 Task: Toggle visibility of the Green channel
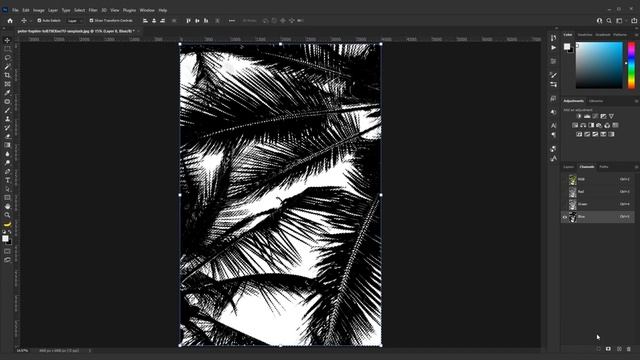point(565,204)
